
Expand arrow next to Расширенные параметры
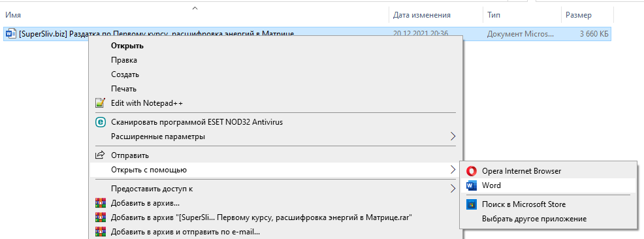(x=453, y=136)
